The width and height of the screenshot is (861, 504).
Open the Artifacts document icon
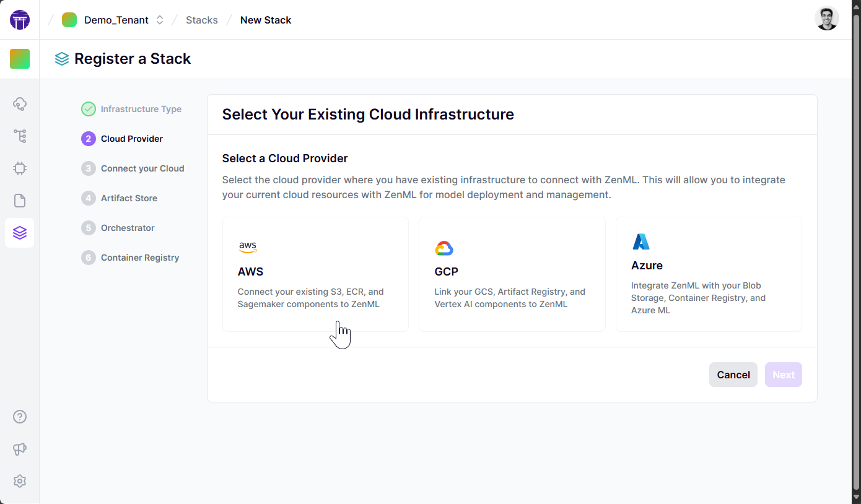pyautogui.click(x=20, y=200)
